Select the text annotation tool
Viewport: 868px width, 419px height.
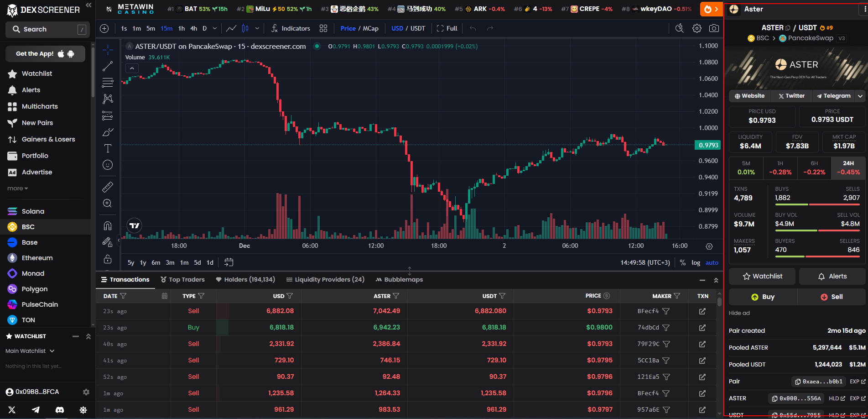coord(108,148)
